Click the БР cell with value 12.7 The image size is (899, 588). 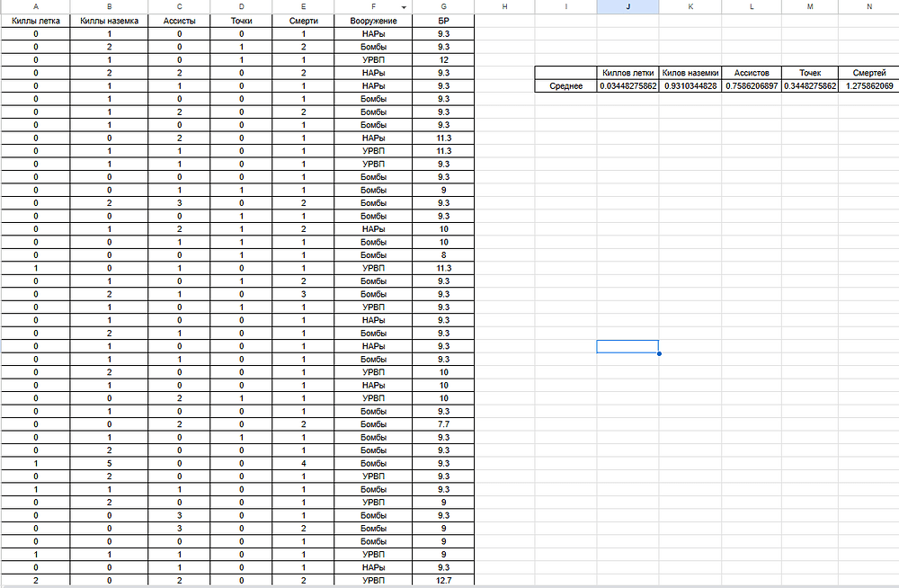443,581
